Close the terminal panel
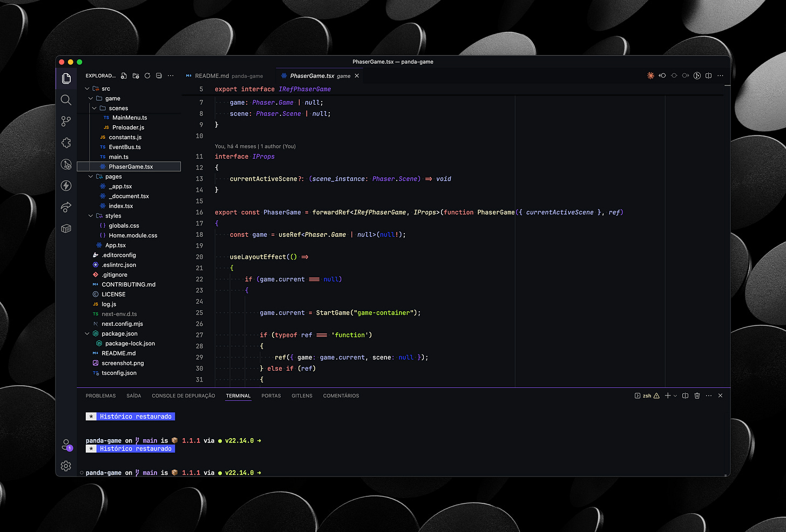The image size is (786, 532). point(720,395)
